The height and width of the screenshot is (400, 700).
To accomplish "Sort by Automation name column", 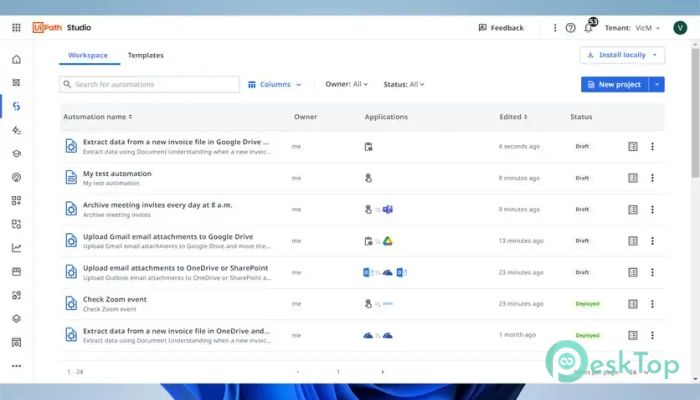I will click(x=98, y=117).
